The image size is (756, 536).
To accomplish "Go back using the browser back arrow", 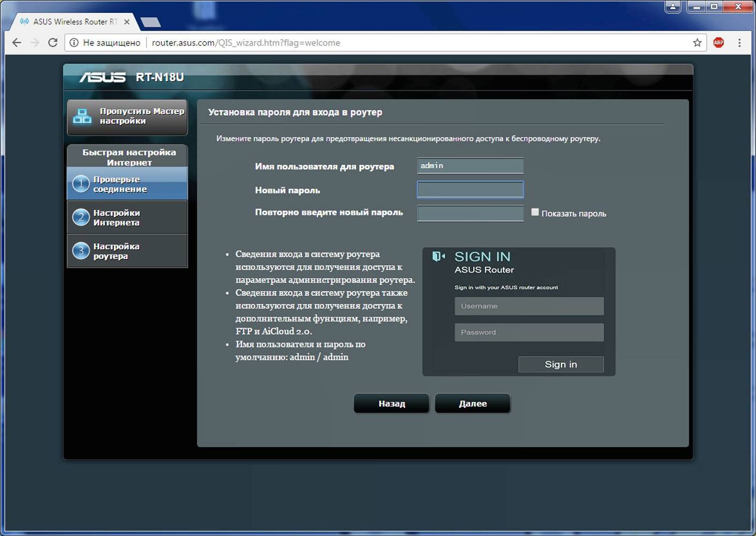I will pyautogui.click(x=17, y=43).
